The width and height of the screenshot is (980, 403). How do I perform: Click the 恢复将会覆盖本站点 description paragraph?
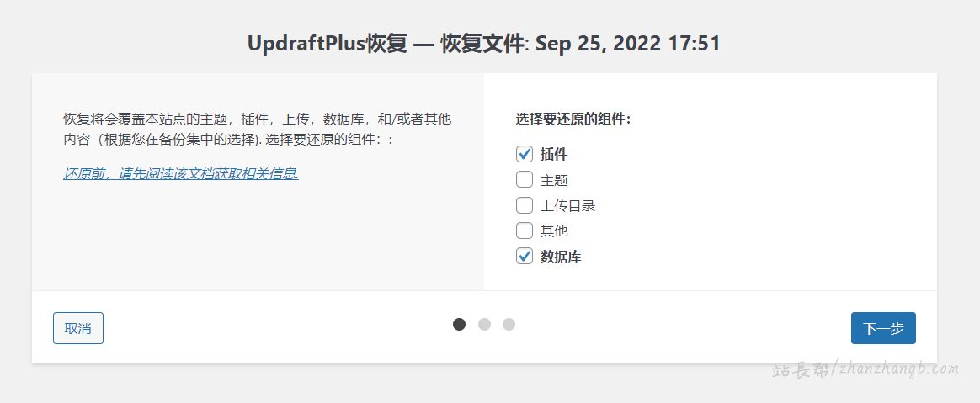pyautogui.click(x=261, y=130)
